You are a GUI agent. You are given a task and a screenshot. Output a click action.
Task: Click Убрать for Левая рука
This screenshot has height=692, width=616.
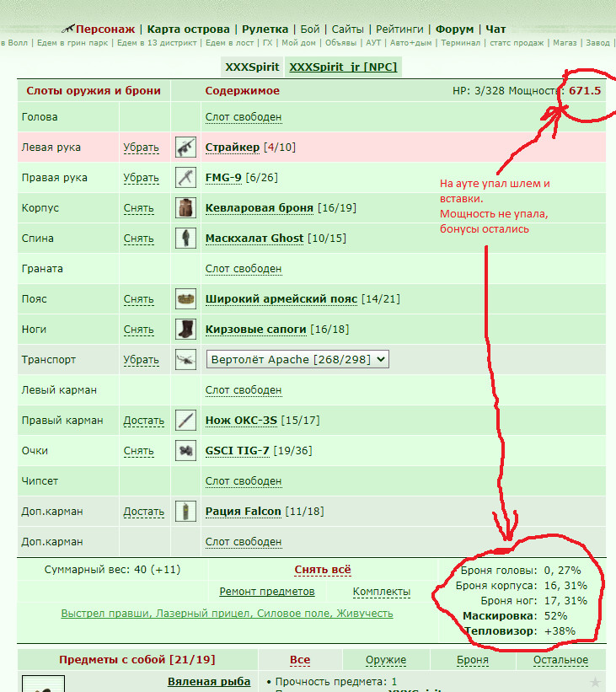(x=142, y=148)
